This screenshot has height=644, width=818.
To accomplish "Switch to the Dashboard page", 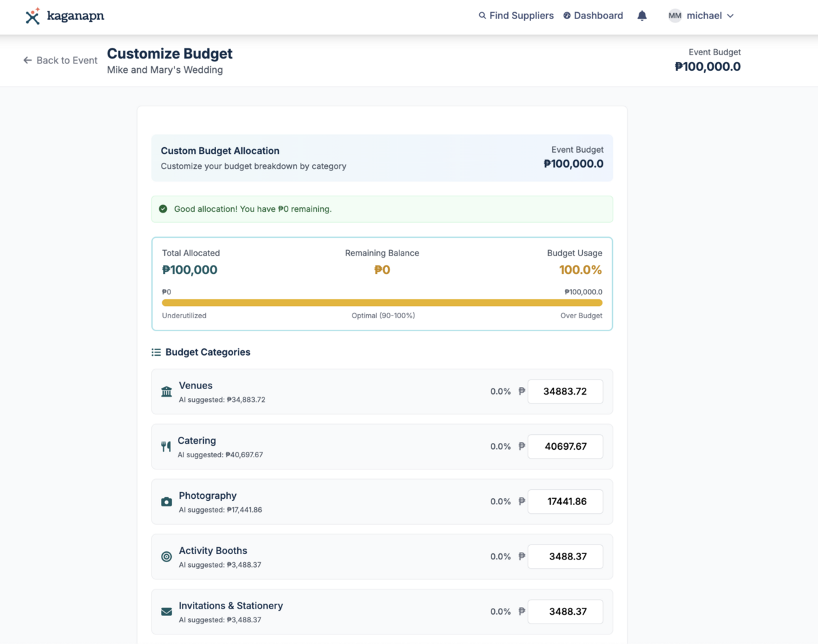I will pos(598,15).
